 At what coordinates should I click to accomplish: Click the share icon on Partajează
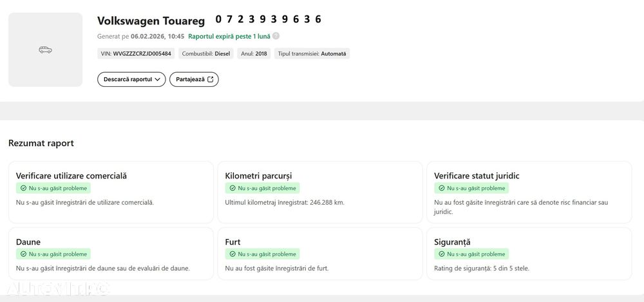tap(210, 79)
